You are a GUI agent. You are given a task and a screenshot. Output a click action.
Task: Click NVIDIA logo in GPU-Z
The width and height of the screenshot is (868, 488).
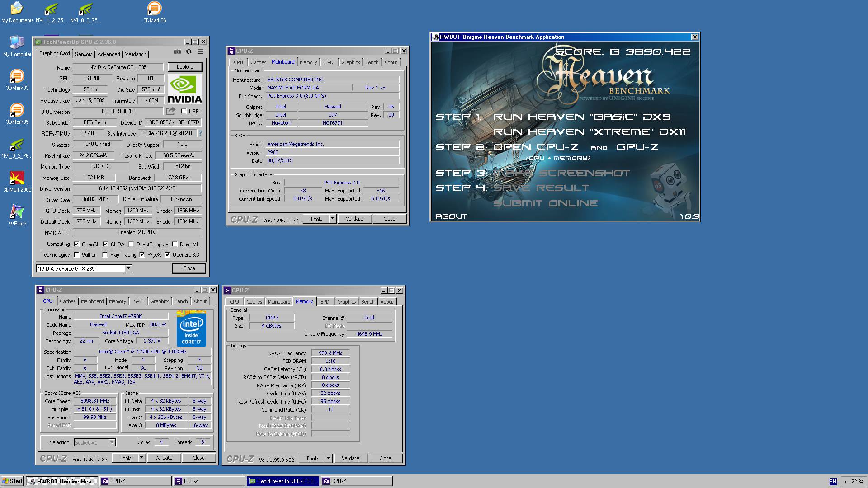pos(184,89)
